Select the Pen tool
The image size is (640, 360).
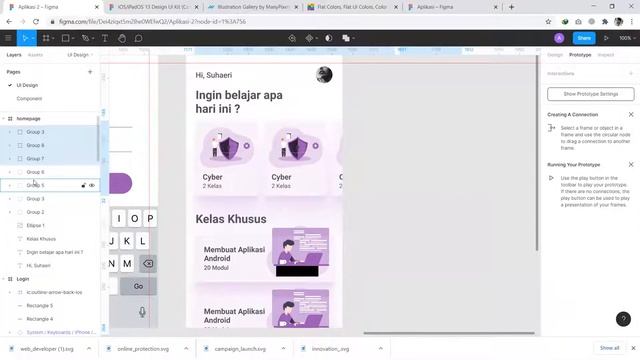click(85, 38)
